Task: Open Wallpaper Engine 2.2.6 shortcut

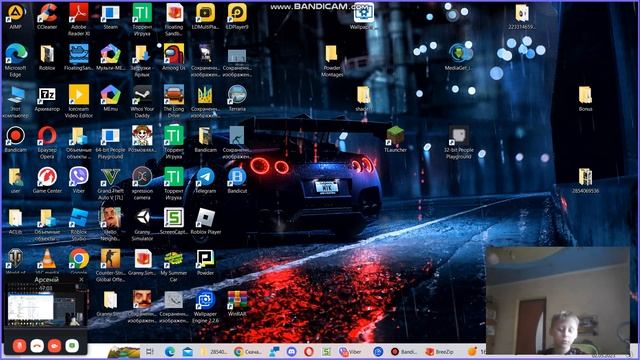Action: [205, 300]
